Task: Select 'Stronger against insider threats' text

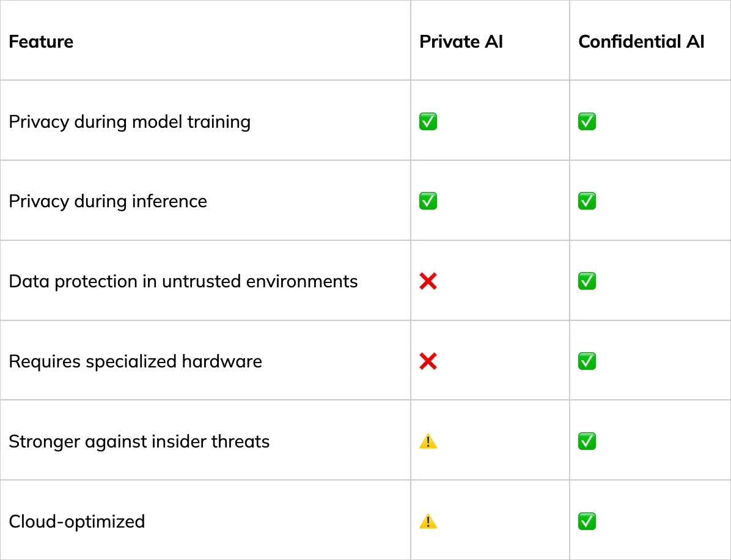Action: point(139,441)
